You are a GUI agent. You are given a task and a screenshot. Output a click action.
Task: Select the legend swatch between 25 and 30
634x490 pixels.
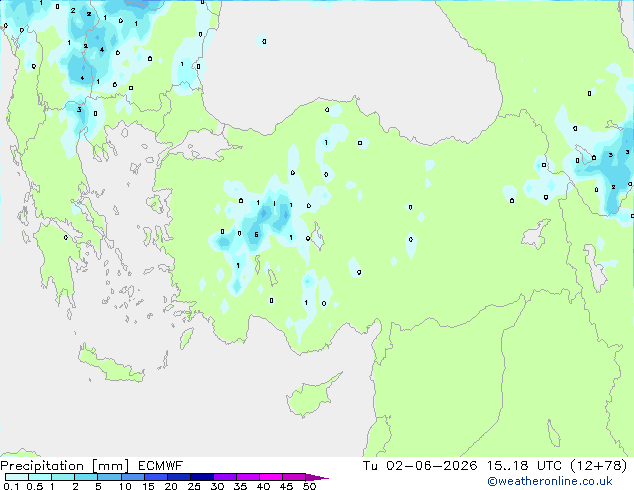click(201, 477)
